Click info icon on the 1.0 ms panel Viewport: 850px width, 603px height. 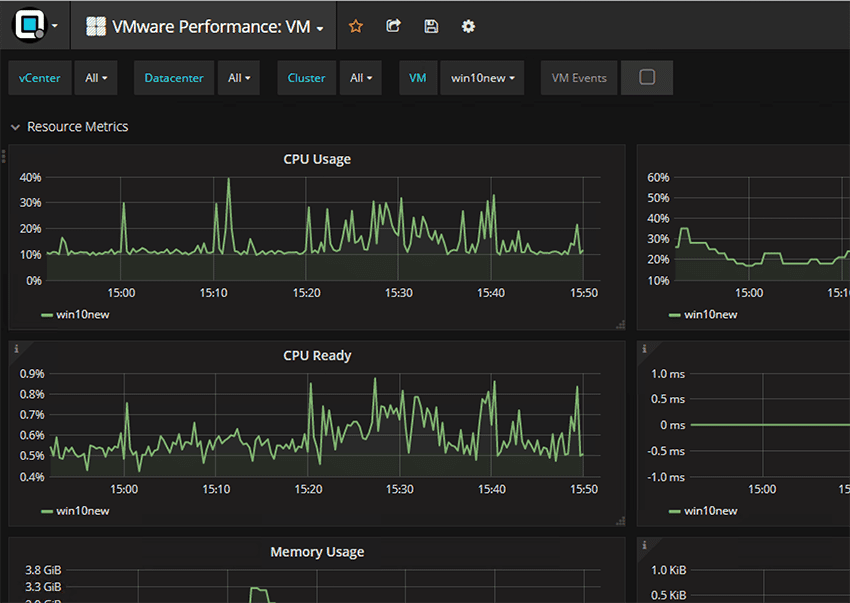coord(644,349)
